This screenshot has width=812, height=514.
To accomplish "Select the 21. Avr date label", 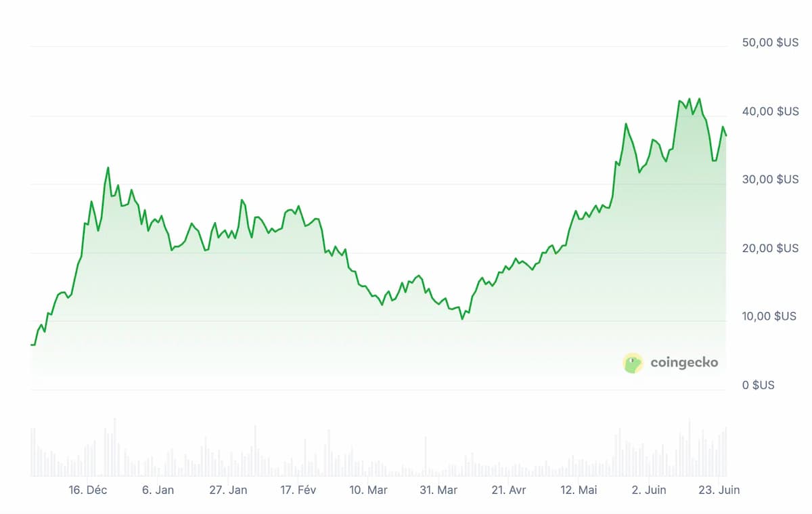I will pos(509,490).
